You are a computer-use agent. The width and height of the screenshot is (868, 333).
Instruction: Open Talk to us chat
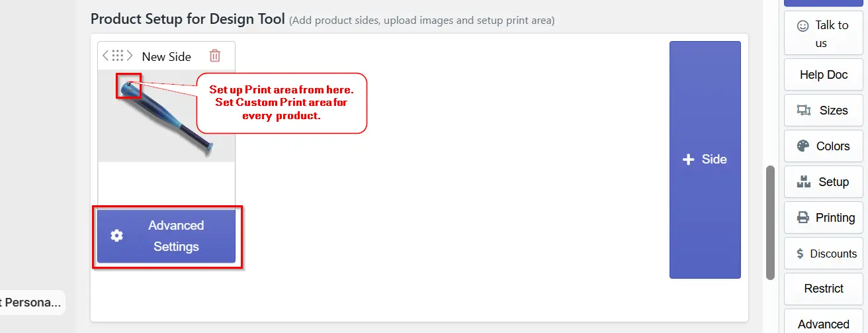(824, 34)
